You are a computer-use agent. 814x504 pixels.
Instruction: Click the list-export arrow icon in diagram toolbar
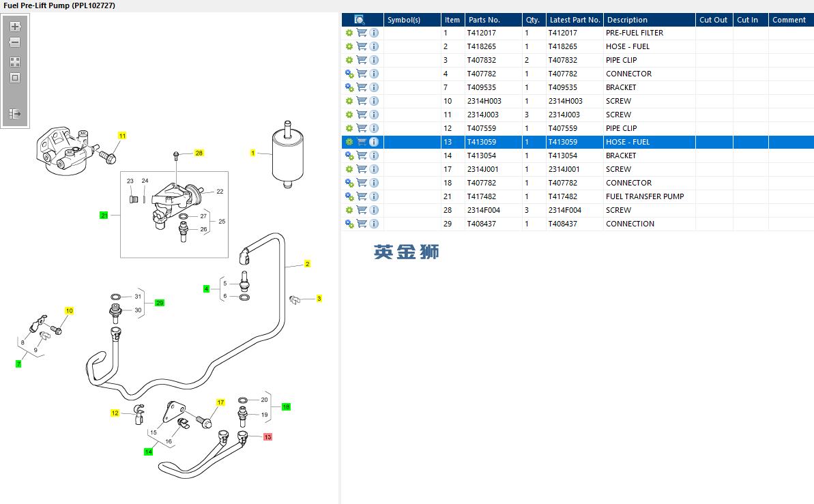(15, 114)
